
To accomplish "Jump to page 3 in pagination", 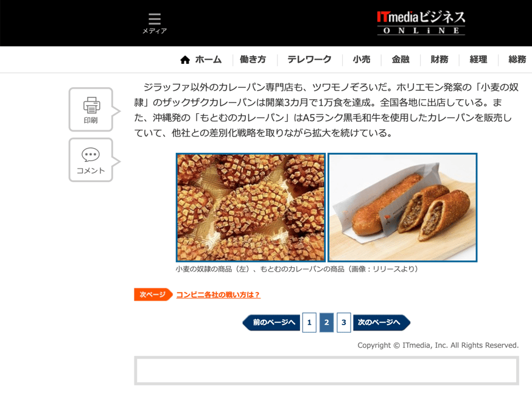I will click(344, 323).
